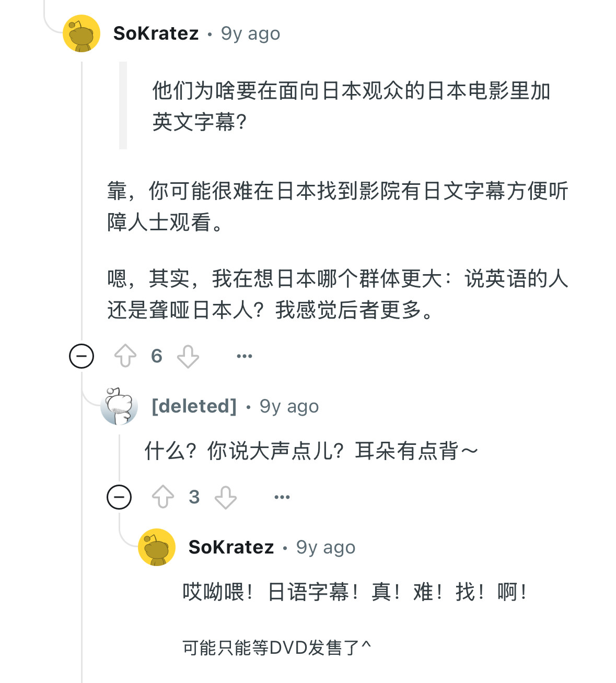This screenshot has height=683, width=616.
Task: Open the lower SoKratez username profile
Action: pos(231,547)
